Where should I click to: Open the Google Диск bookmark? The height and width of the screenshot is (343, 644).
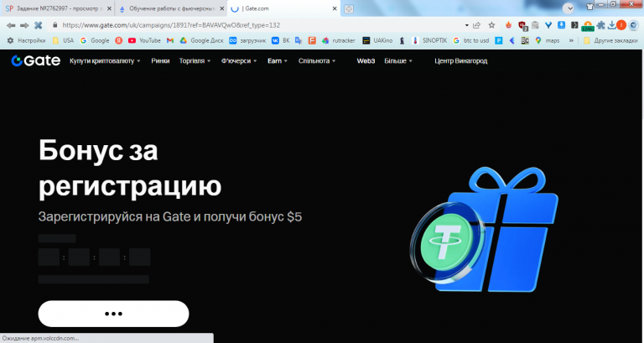(201, 40)
